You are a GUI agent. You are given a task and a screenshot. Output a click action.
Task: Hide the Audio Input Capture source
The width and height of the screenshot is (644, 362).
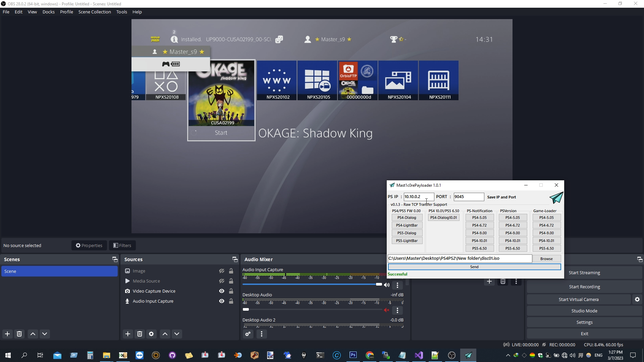(x=222, y=301)
